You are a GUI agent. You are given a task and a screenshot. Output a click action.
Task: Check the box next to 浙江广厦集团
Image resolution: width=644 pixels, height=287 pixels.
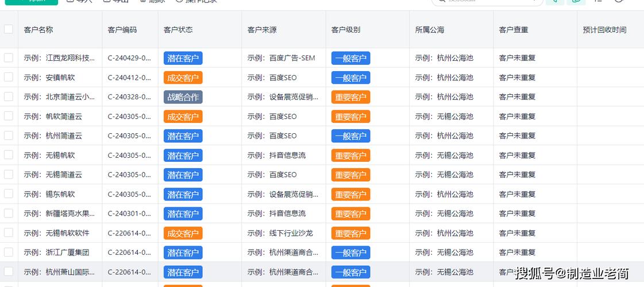pyautogui.click(x=9, y=252)
